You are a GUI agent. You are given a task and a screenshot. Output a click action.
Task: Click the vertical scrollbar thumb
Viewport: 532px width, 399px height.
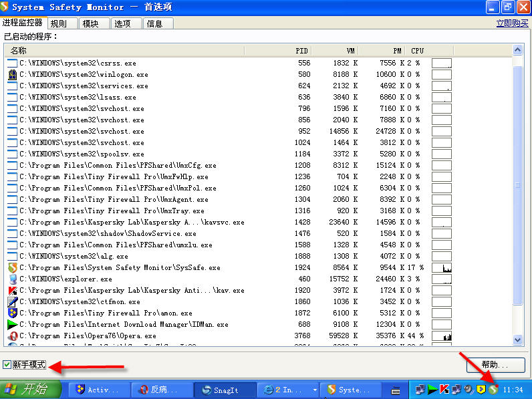point(517,186)
